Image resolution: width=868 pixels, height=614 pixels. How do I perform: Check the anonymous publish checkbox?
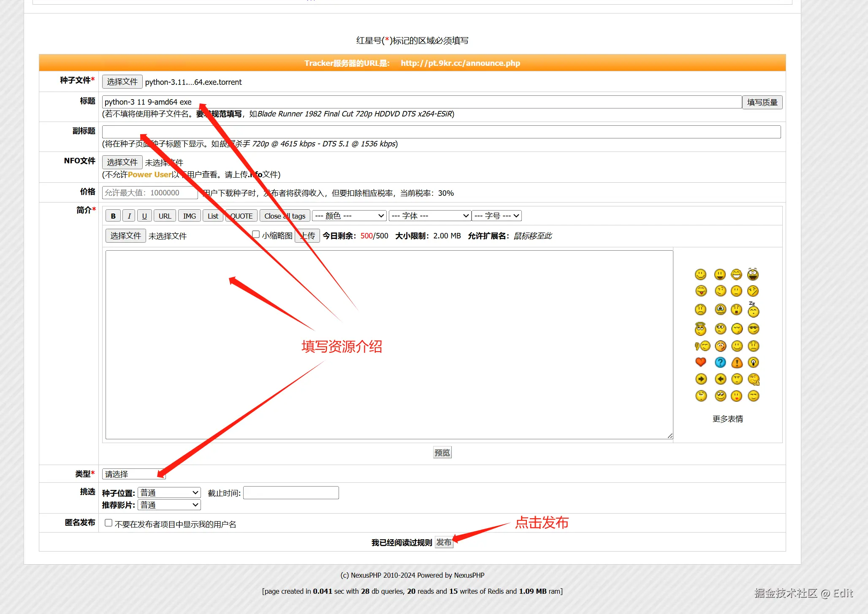click(108, 523)
